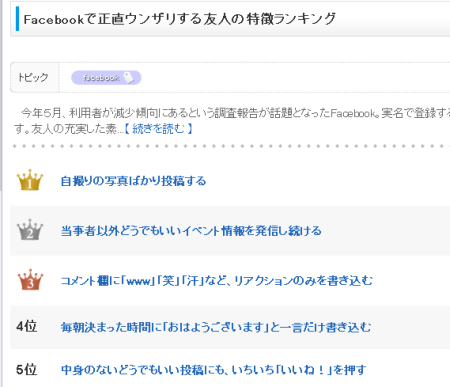Click the tag icon on facebook pill
Screen dimensions: 450x387
[129, 78]
